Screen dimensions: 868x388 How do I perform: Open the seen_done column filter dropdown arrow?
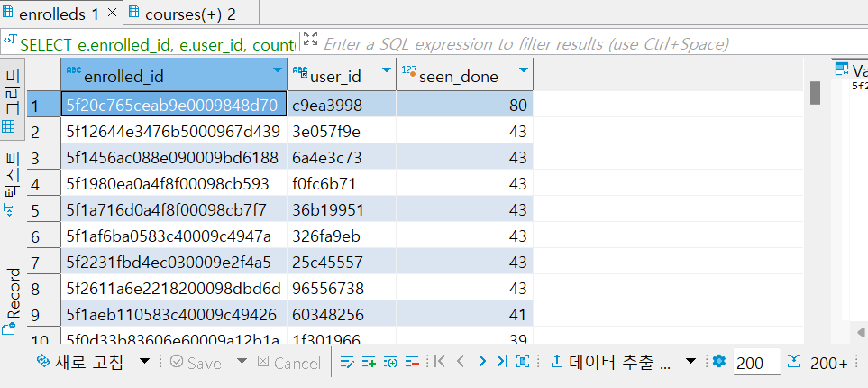coord(523,69)
